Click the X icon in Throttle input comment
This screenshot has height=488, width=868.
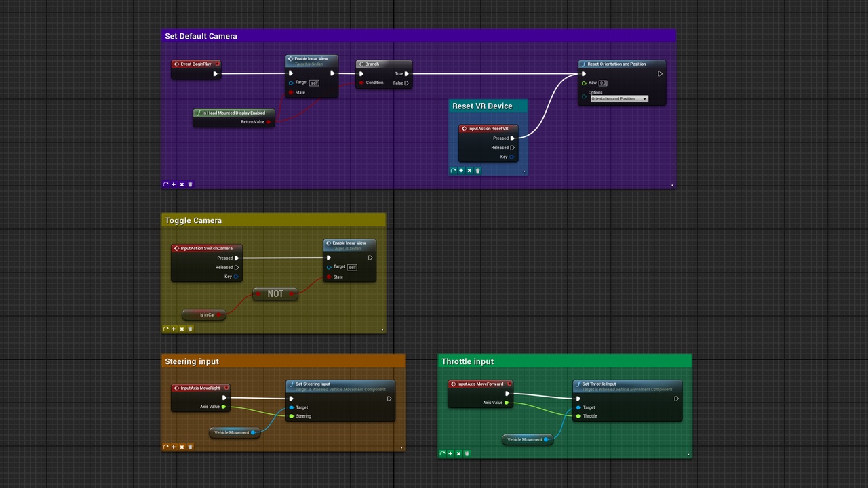coord(458,453)
